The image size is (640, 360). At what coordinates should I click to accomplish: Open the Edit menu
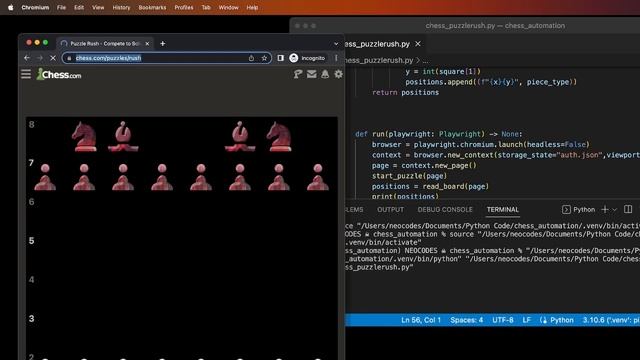pyautogui.click(x=79, y=7)
